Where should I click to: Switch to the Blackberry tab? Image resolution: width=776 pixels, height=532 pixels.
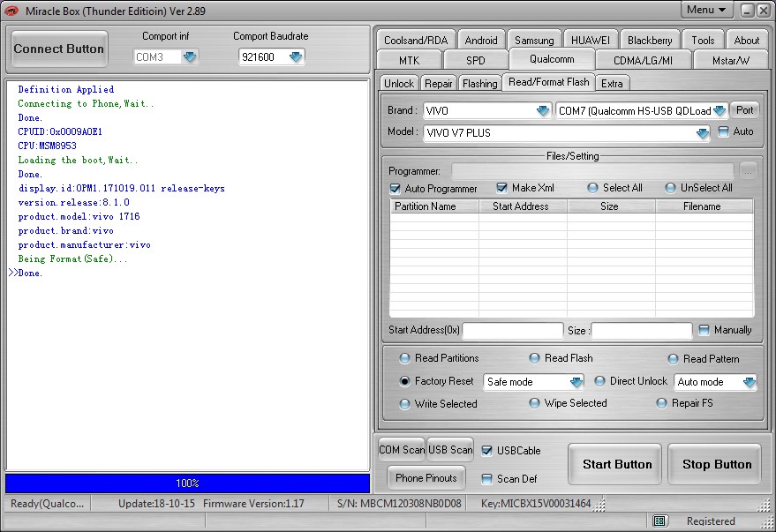point(650,40)
